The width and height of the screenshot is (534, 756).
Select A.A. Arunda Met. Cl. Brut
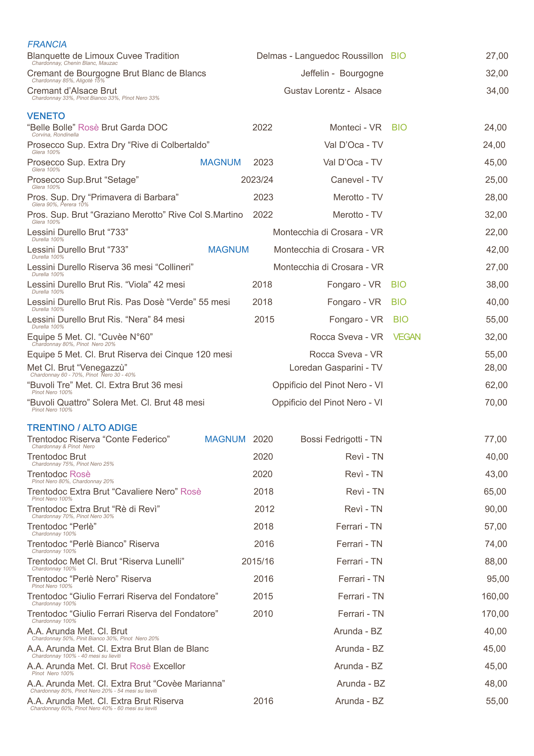click(77, 631)
